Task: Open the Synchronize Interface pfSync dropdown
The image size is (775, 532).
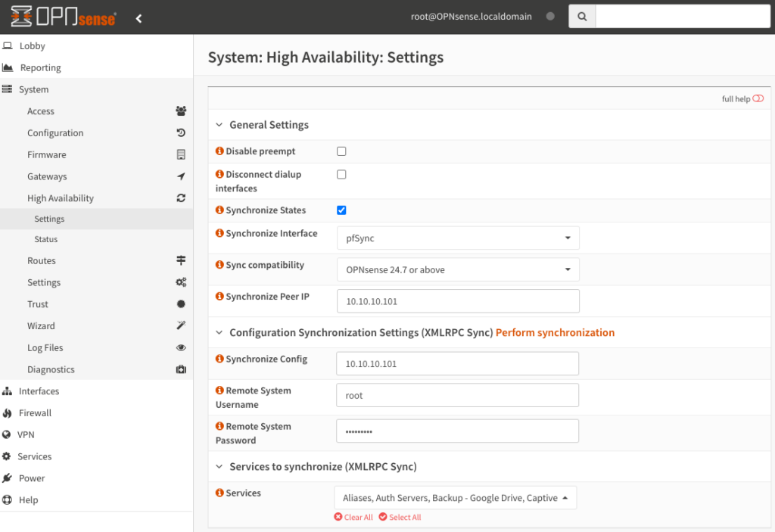Action: click(458, 238)
